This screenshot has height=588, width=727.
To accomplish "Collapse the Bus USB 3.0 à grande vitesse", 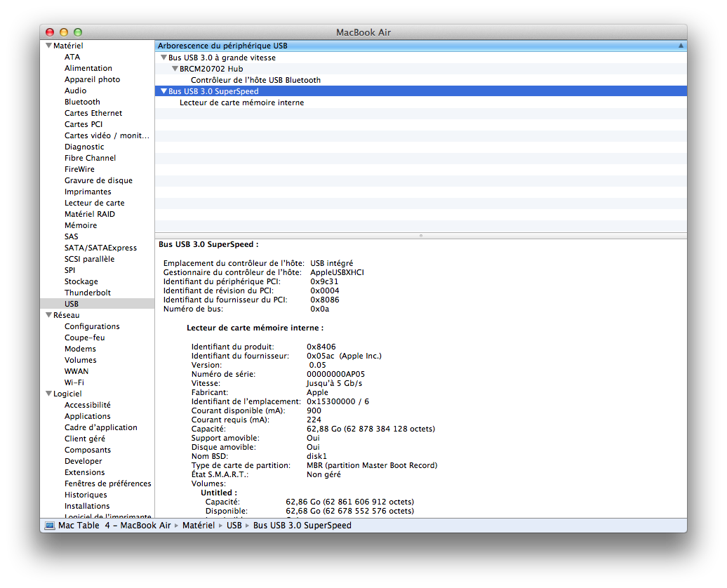I will pyautogui.click(x=164, y=58).
